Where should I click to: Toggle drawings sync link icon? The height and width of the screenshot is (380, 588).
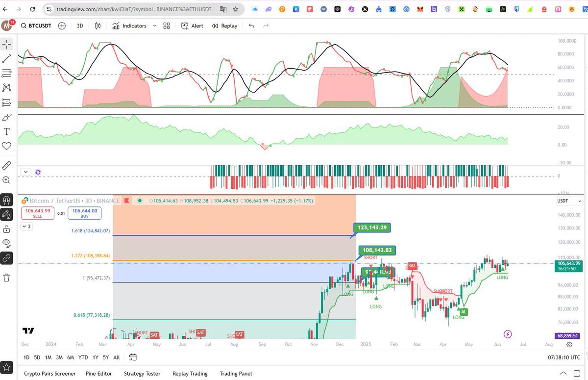click(x=7, y=258)
